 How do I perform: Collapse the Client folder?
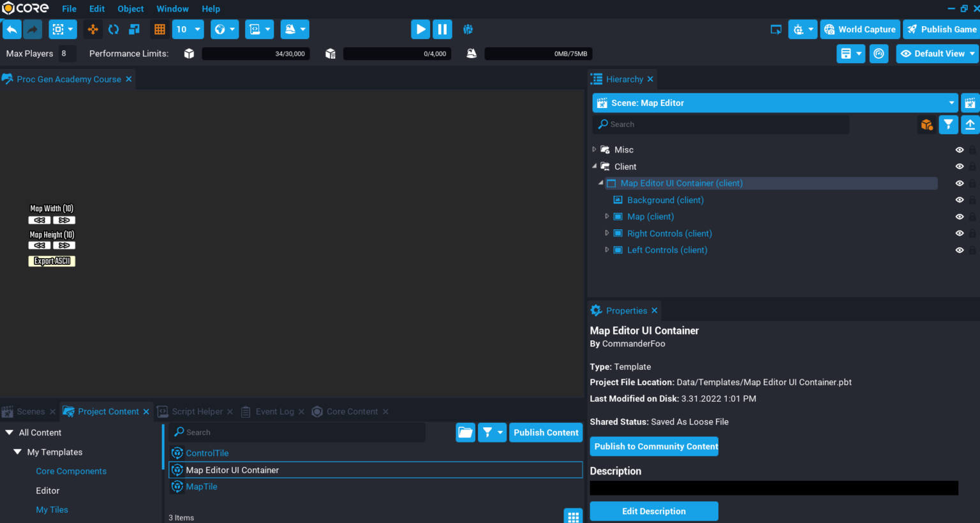(593, 166)
